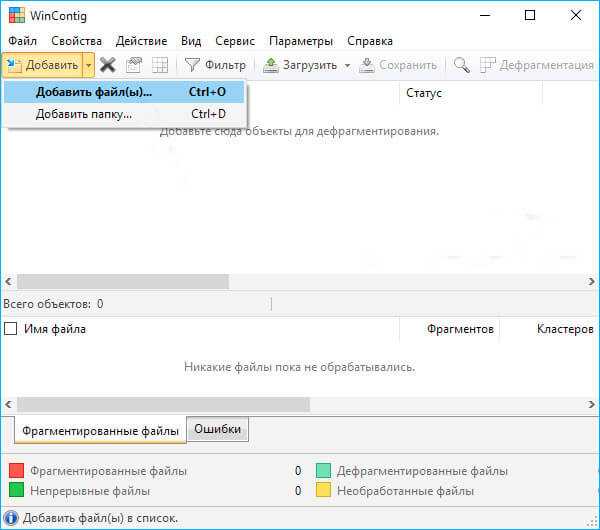Image resolution: width=600 pixels, height=530 pixels.
Task: Open the Фильтр funnel button
Action: coord(215,65)
